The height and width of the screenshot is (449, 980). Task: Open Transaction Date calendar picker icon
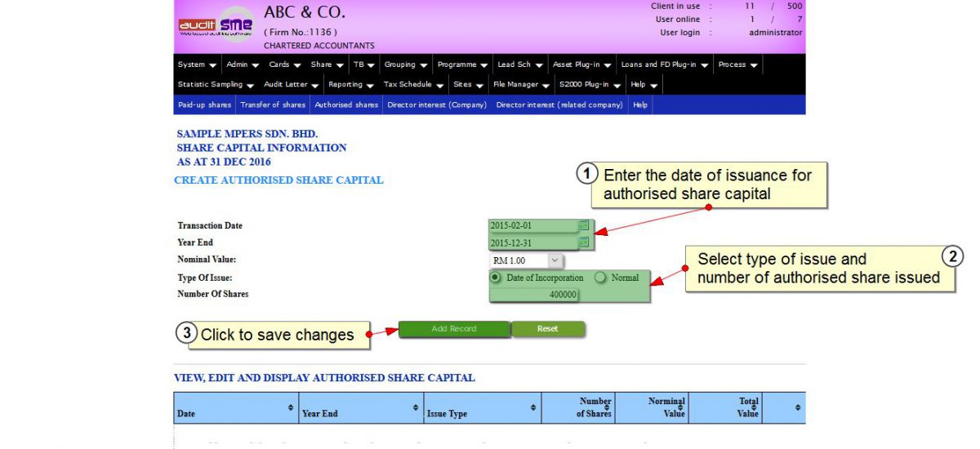[583, 225]
